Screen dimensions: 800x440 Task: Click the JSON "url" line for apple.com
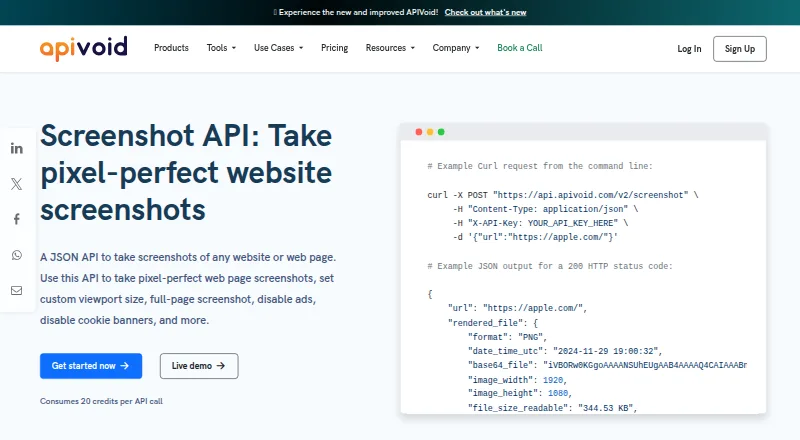point(517,308)
